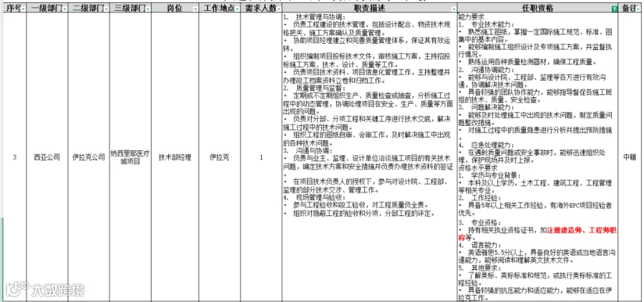The height and width of the screenshot is (302, 644).
Task: Select the 伊拉克 work location cell
Action: click(220, 157)
